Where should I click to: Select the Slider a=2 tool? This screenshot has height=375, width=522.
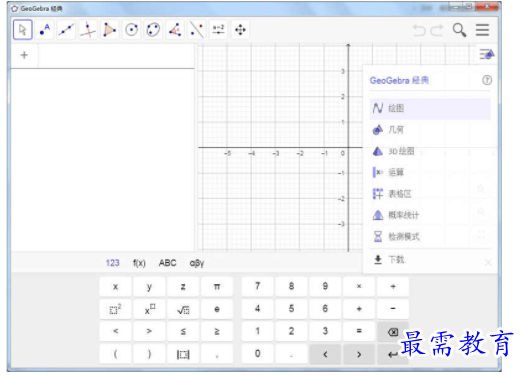[x=218, y=30]
